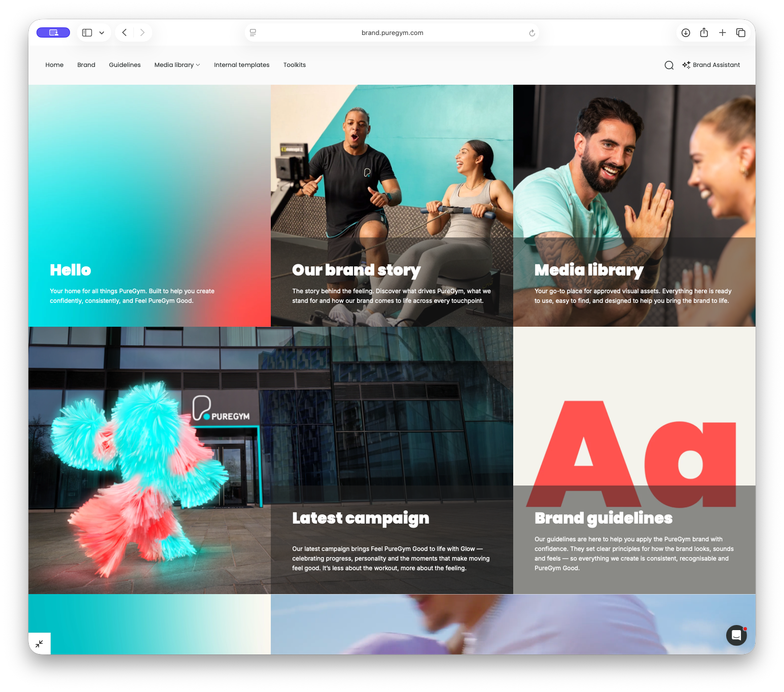Click the brand.puregym.com address field
Image resolution: width=784 pixels, height=692 pixels.
(392, 33)
